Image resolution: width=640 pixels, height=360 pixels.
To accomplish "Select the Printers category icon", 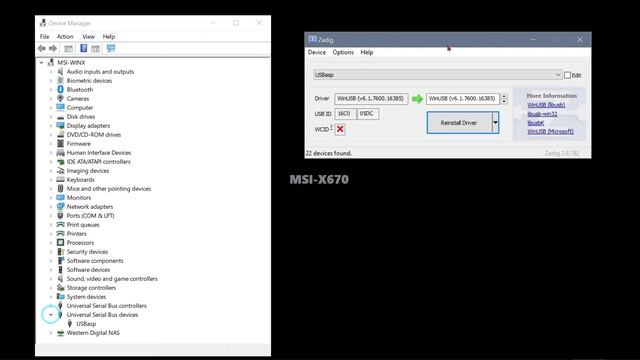I will point(60,233).
